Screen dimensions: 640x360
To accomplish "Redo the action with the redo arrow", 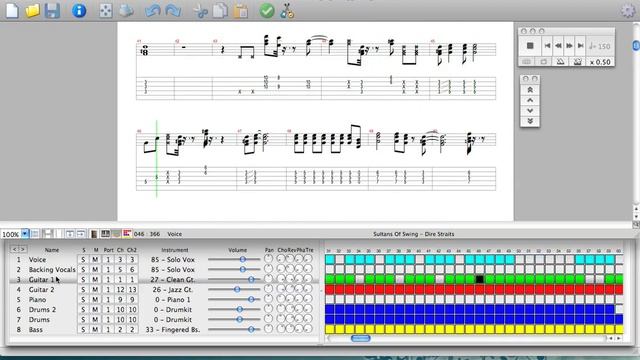I will [x=173, y=11].
